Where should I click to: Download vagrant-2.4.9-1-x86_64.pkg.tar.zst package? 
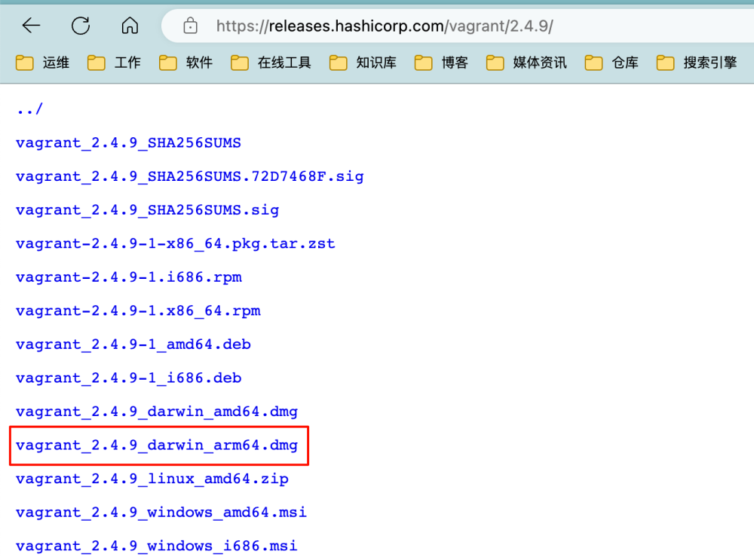click(x=176, y=243)
